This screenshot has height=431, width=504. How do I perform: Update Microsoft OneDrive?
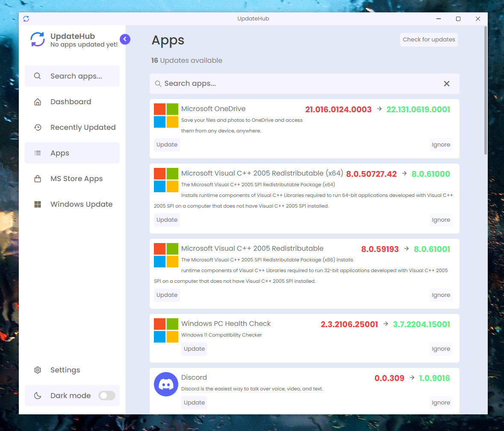tap(167, 144)
